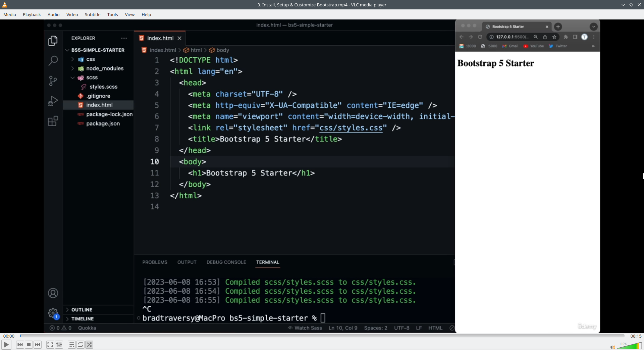Click the zoom magnifier icon in address bar

tap(536, 37)
